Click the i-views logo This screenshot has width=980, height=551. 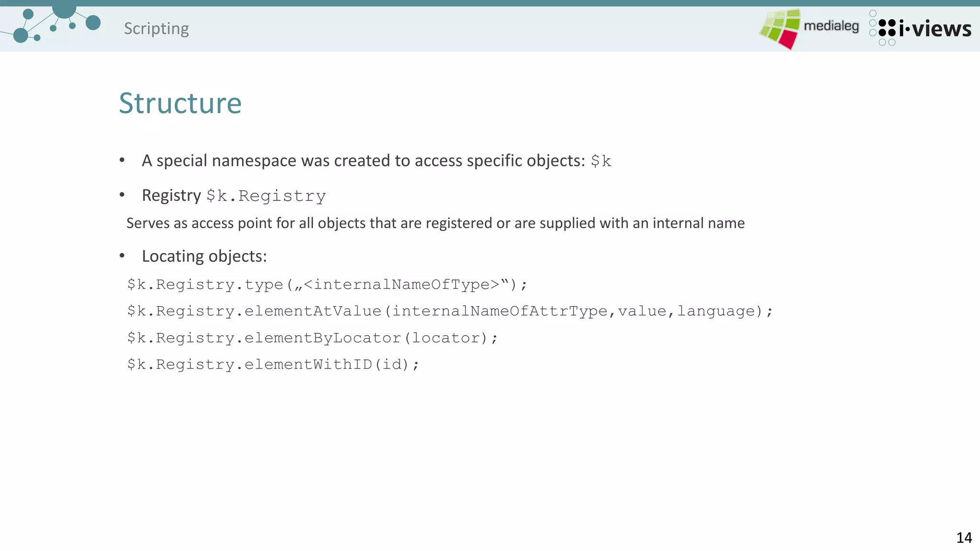pyautogui.click(x=920, y=28)
